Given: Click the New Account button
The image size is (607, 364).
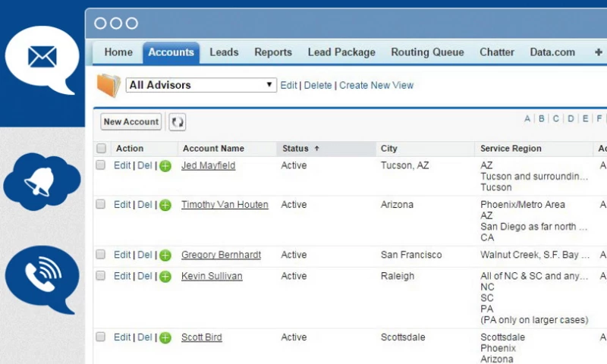Looking at the screenshot, I should click(131, 122).
